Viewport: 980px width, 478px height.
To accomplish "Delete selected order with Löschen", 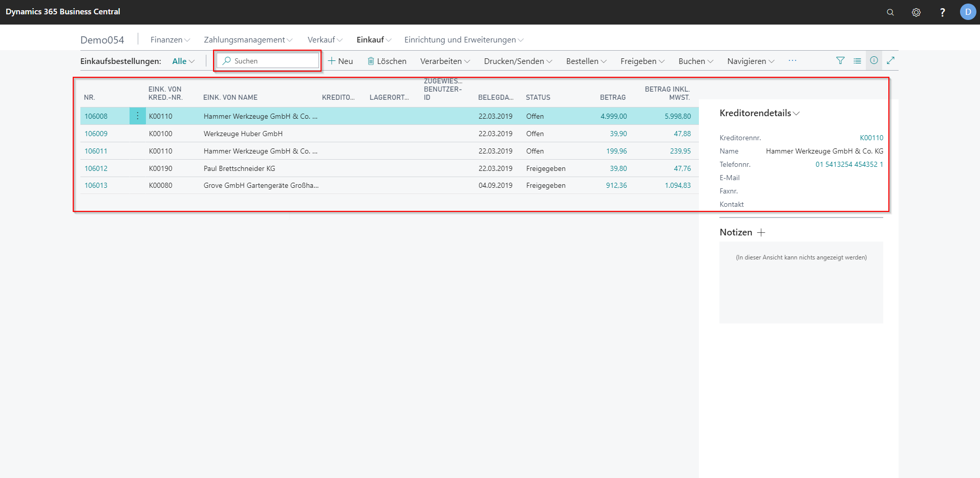I will [387, 61].
